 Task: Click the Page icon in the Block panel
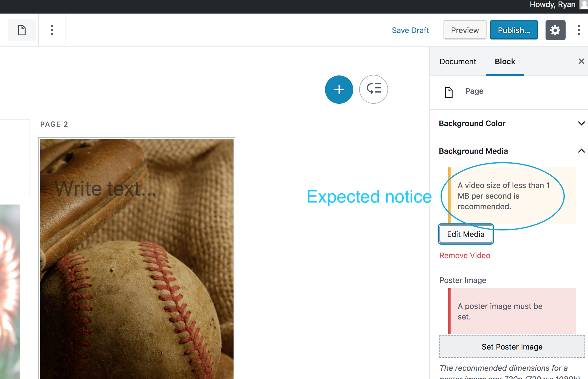[449, 92]
